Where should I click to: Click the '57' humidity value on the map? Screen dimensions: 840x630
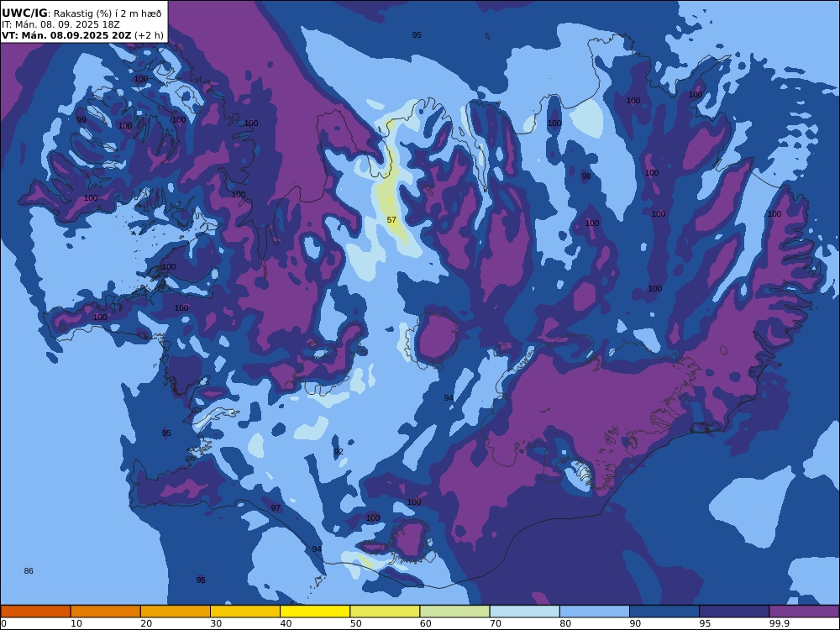pyautogui.click(x=391, y=220)
